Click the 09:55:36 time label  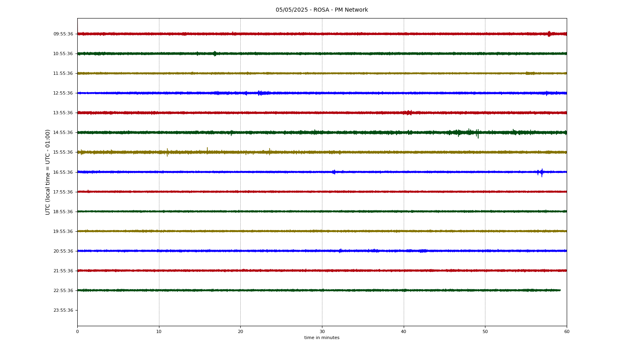(x=63, y=34)
